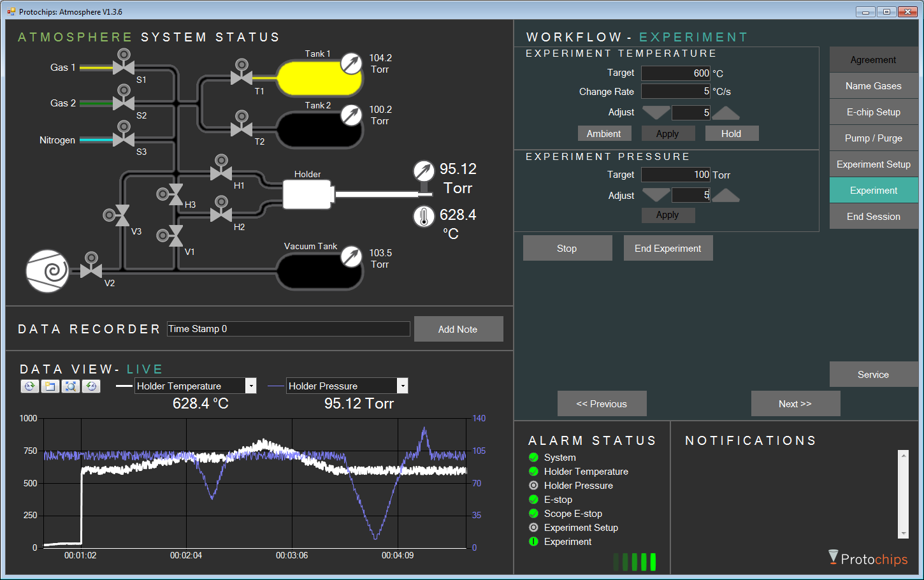Open the Holder Pressure channel dropdown
The height and width of the screenshot is (580, 924).
[403, 386]
